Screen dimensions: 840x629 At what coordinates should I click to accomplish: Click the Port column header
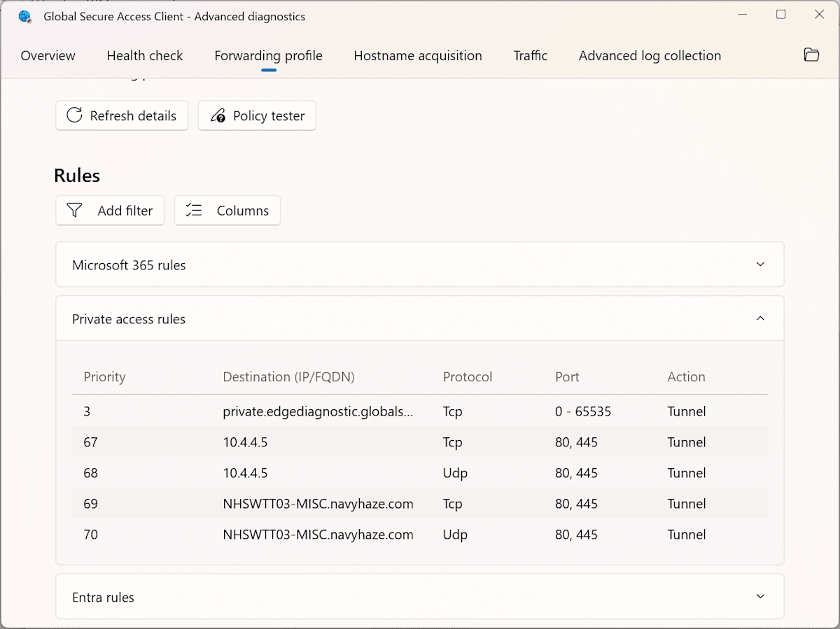(x=567, y=376)
